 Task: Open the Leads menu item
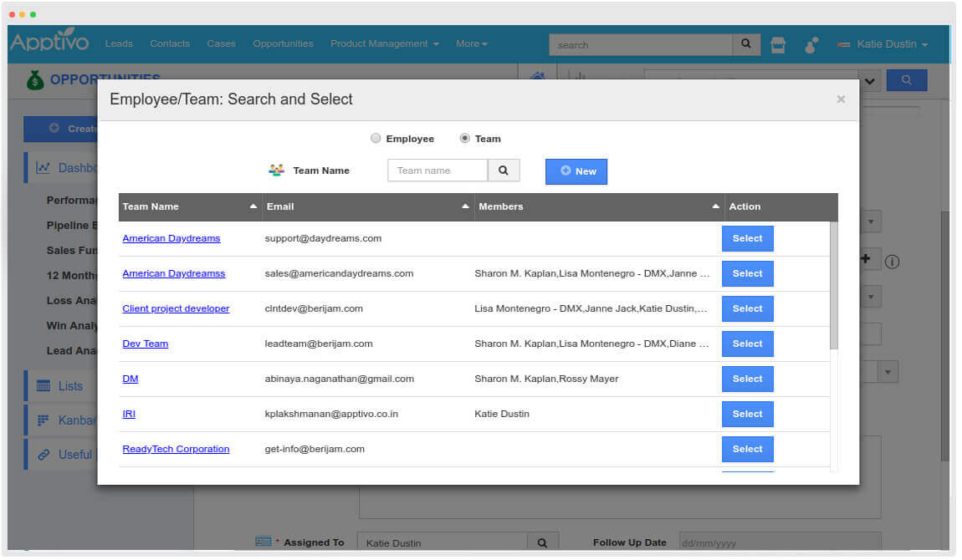119,43
